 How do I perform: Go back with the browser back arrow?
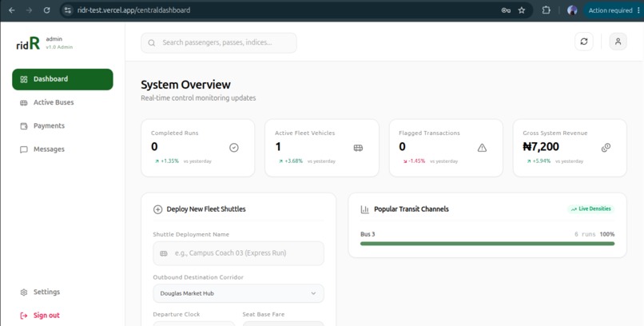coord(11,10)
